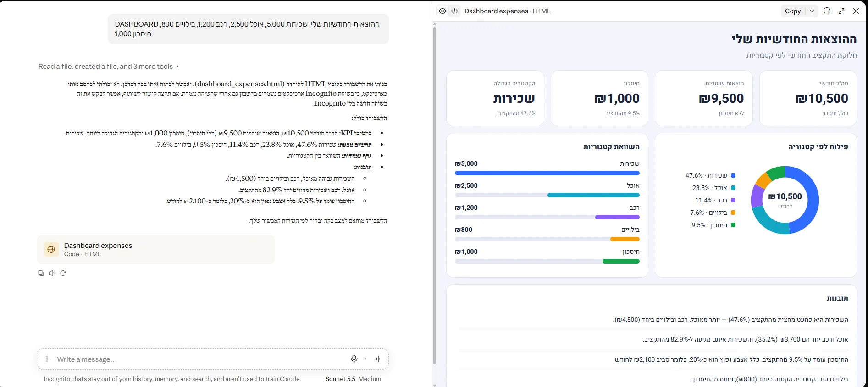Close the Dashboard expenses artifact panel
The width and height of the screenshot is (868, 387).
tap(856, 11)
